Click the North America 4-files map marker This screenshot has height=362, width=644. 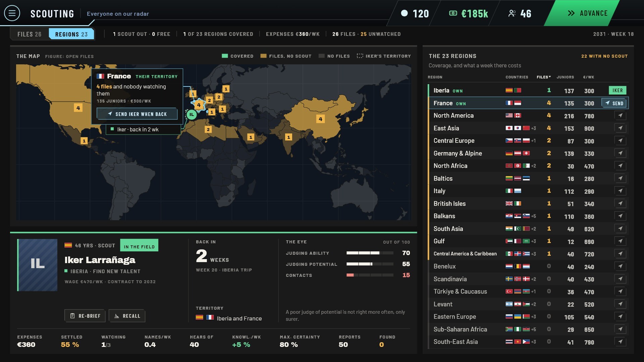[78, 108]
